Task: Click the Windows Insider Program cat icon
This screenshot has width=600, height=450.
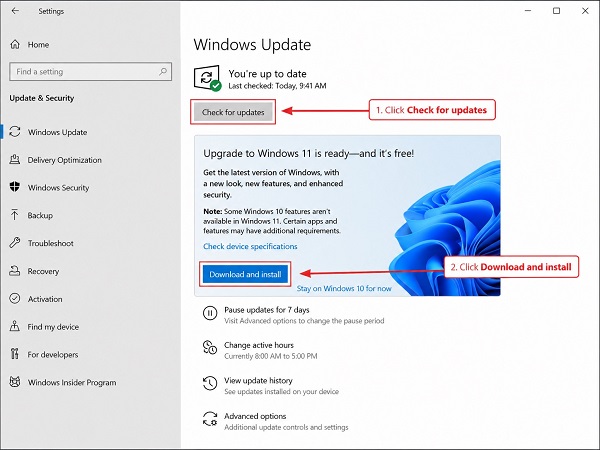Action: pos(15,382)
